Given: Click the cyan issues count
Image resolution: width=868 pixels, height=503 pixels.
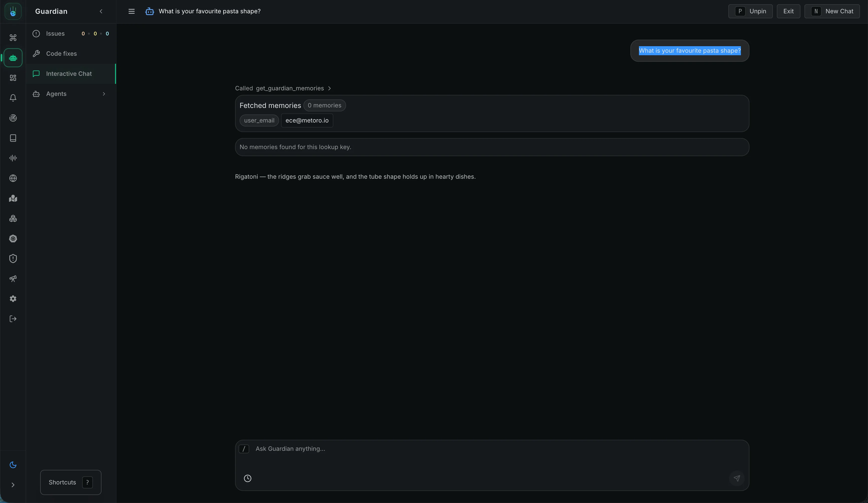Looking at the screenshot, I should pyautogui.click(x=107, y=34).
